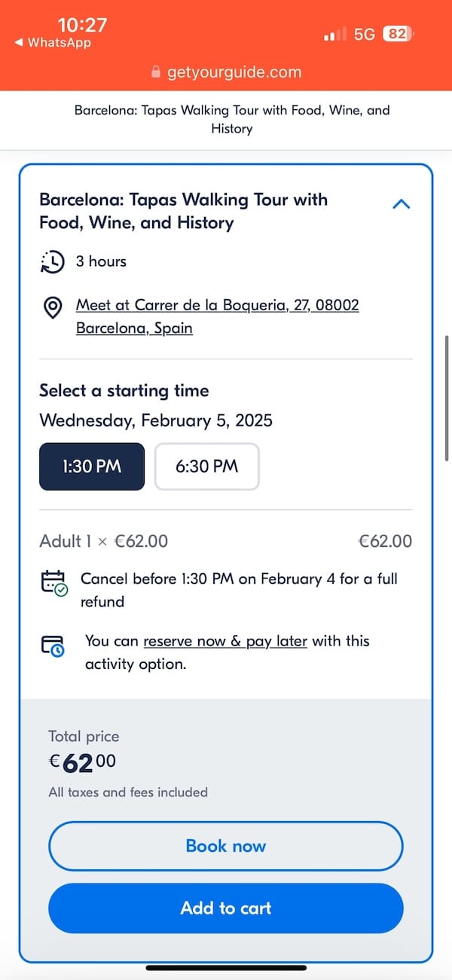Image resolution: width=452 pixels, height=980 pixels.
Task: Tap the Barcelona Tapas Walking Tour card heading
Action: [x=184, y=211]
